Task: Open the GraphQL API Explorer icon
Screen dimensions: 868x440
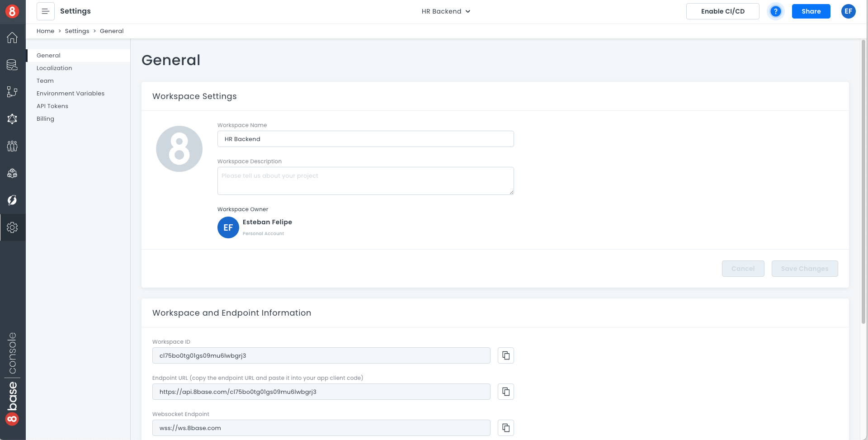Action: click(x=12, y=119)
